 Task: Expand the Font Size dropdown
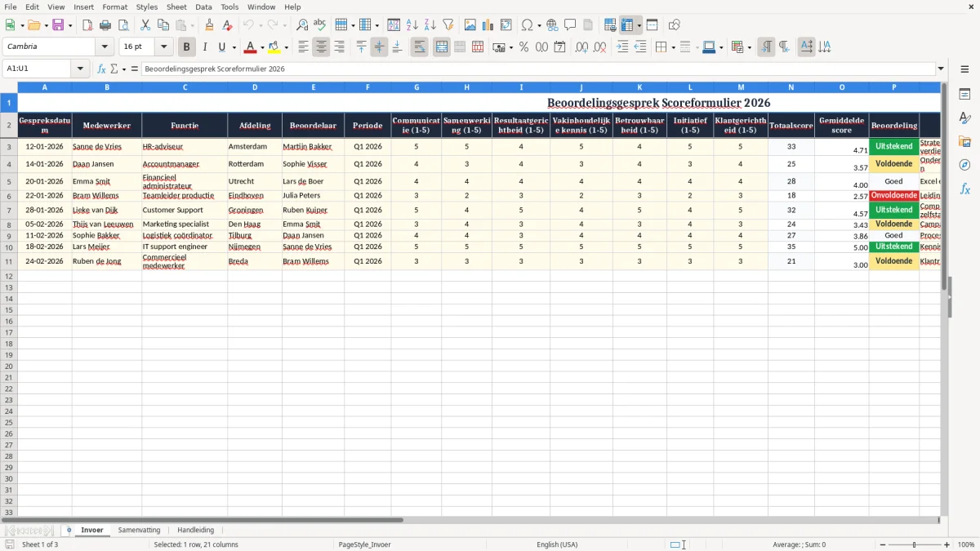pos(163,47)
